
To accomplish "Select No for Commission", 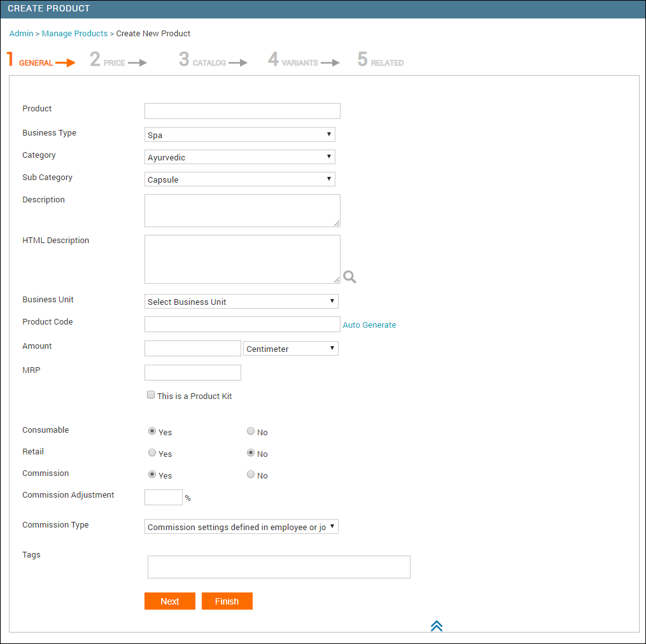I will (251, 475).
